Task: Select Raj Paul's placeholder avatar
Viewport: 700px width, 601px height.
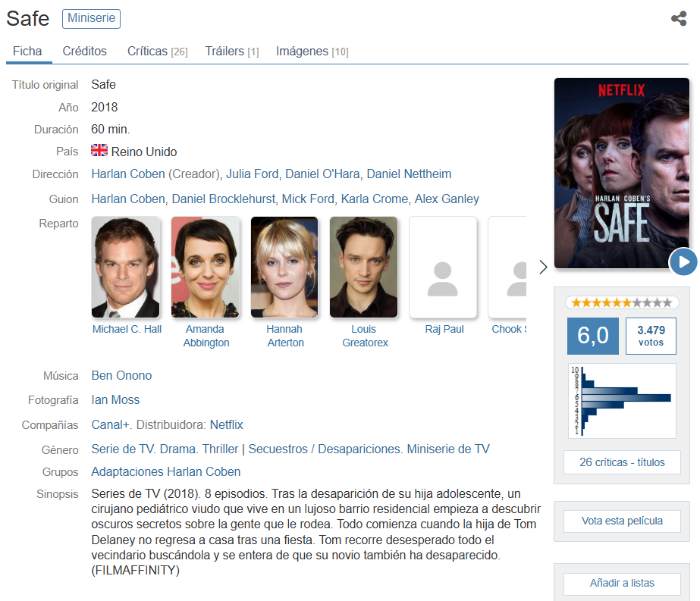Action: pyautogui.click(x=443, y=268)
